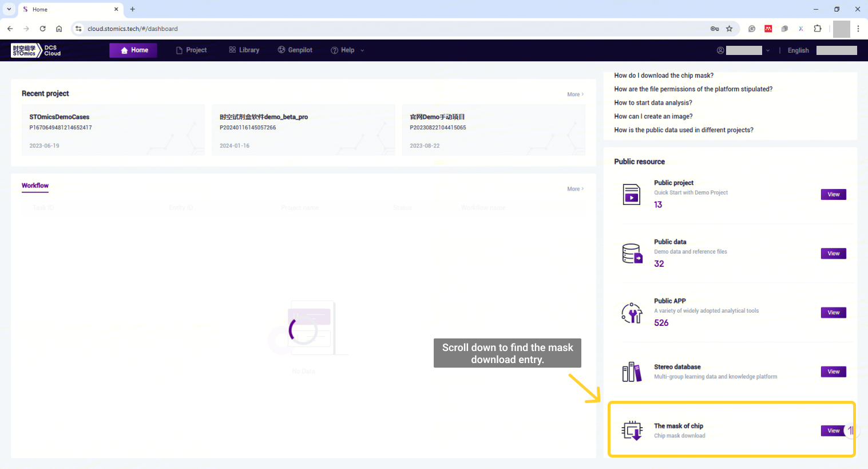This screenshot has width=868, height=469.
Task: Open the English language selector
Action: tap(798, 50)
